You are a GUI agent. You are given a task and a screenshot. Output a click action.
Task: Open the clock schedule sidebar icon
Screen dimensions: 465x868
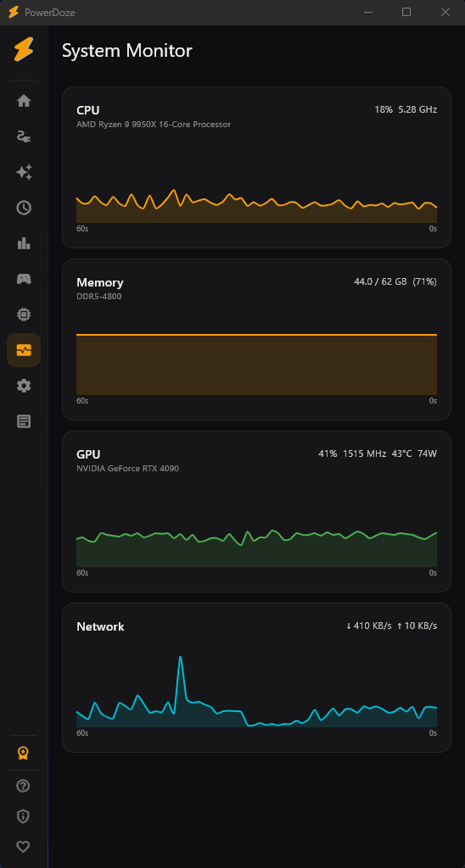[x=24, y=208]
